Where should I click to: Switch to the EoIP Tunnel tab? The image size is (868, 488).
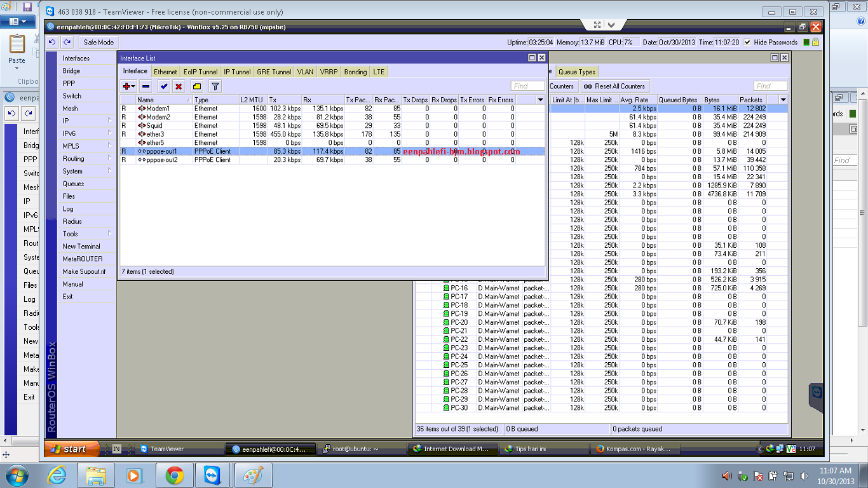pos(200,72)
